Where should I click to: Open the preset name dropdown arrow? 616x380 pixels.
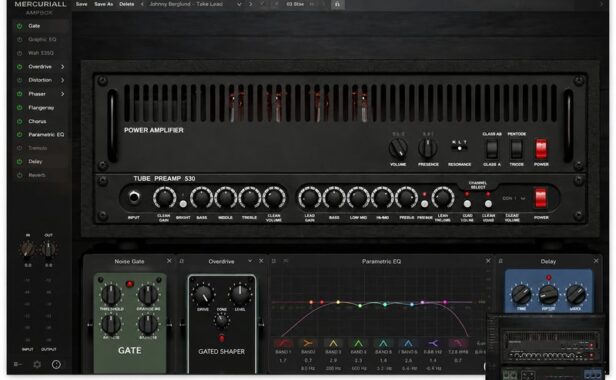point(238,4)
